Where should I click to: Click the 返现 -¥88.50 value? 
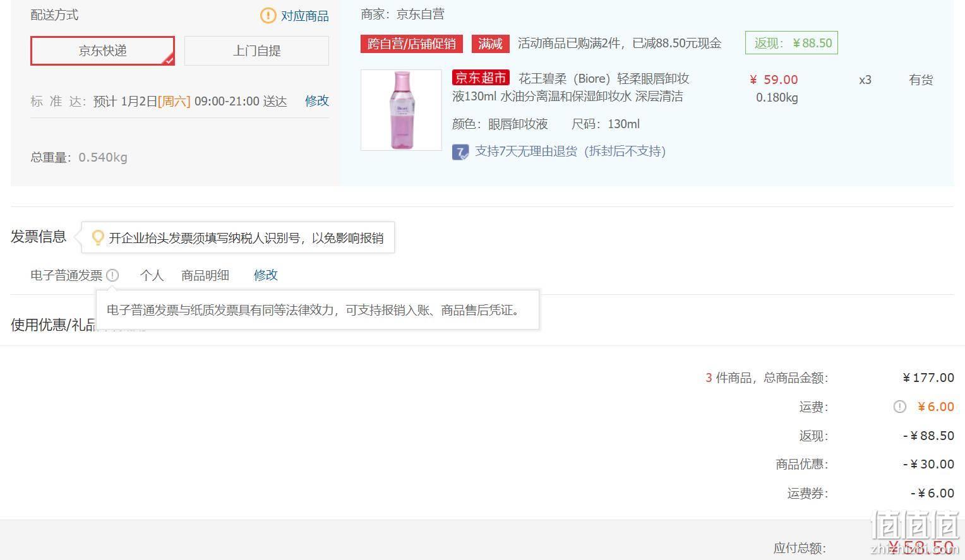coord(928,436)
